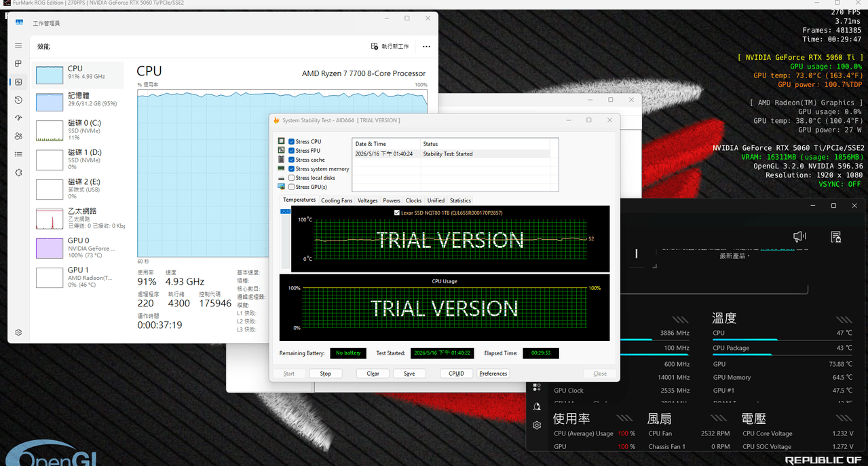The width and height of the screenshot is (868, 466).
Task: Click the CPUID button
Action: click(456, 374)
